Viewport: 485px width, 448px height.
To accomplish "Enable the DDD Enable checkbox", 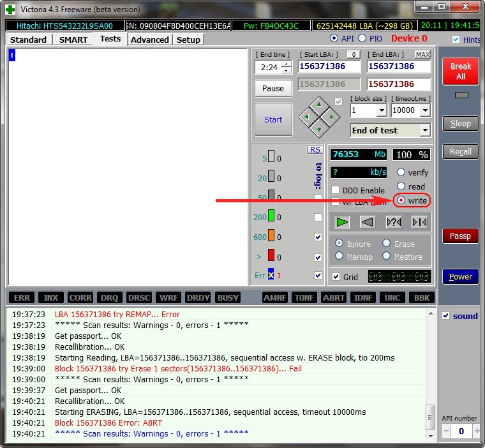I will point(335,190).
